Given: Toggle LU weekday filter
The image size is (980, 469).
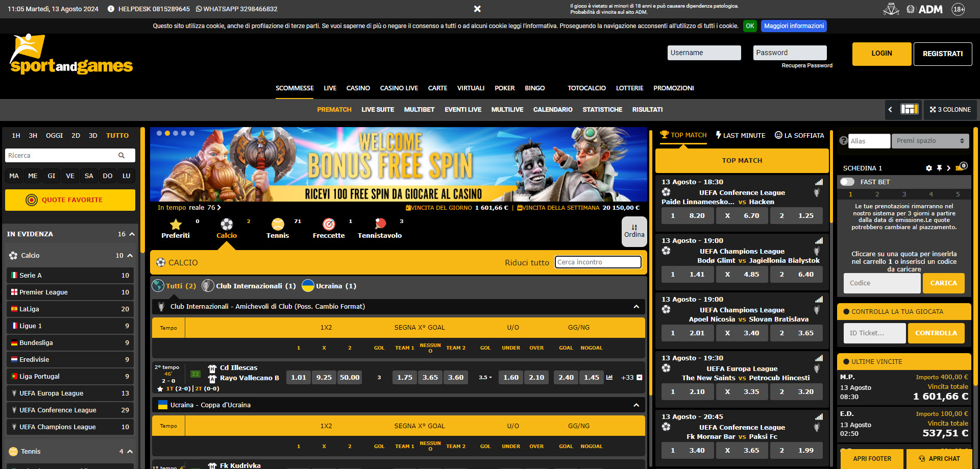Looking at the screenshot, I should tap(126, 176).
